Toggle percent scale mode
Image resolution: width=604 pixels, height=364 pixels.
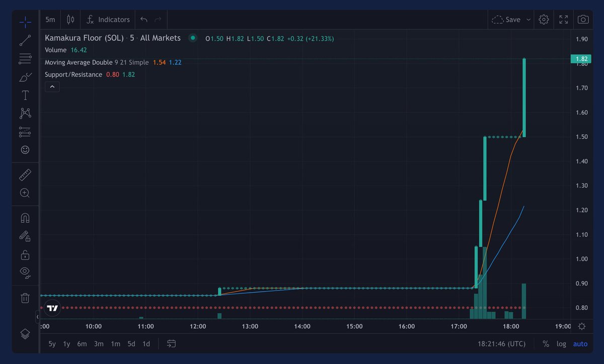point(546,344)
